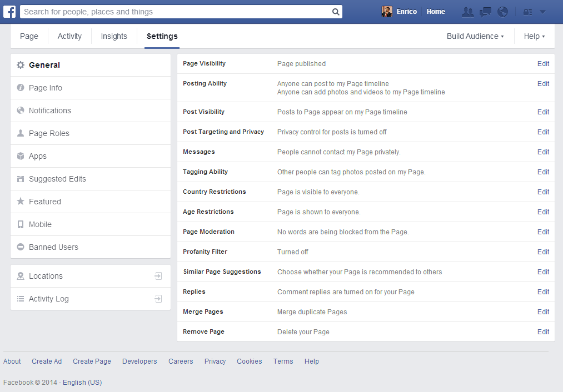Change language via English (US) link
Image resolution: width=563 pixels, height=392 pixels.
click(x=82, y=383)
